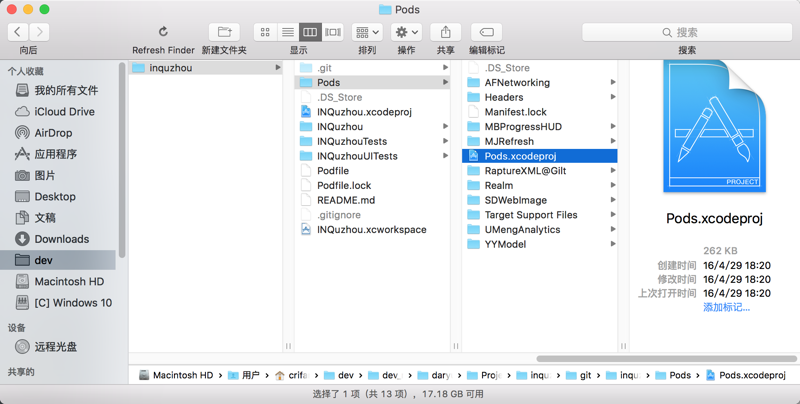Expand inquzhou folder arrow
The image size is (800, 404).
(x=278, y=67)
